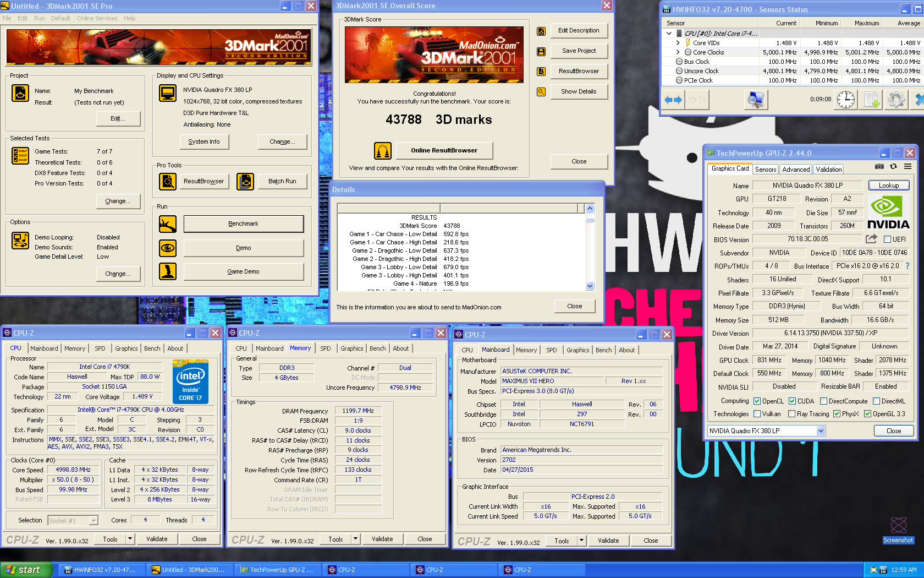Click the Display and CPU Settings monitor icon
The image size is (924, 578).
click(168, 93)
